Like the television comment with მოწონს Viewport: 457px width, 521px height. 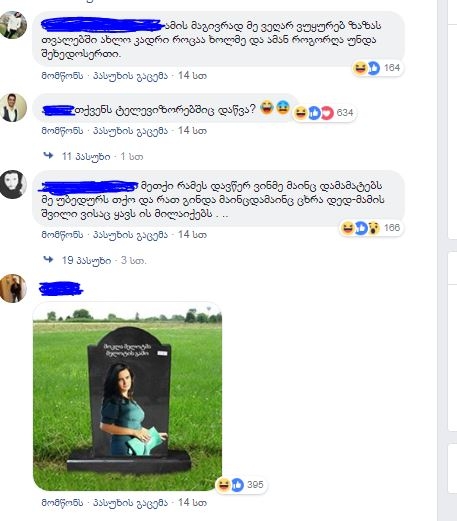[x=62, y=131]
